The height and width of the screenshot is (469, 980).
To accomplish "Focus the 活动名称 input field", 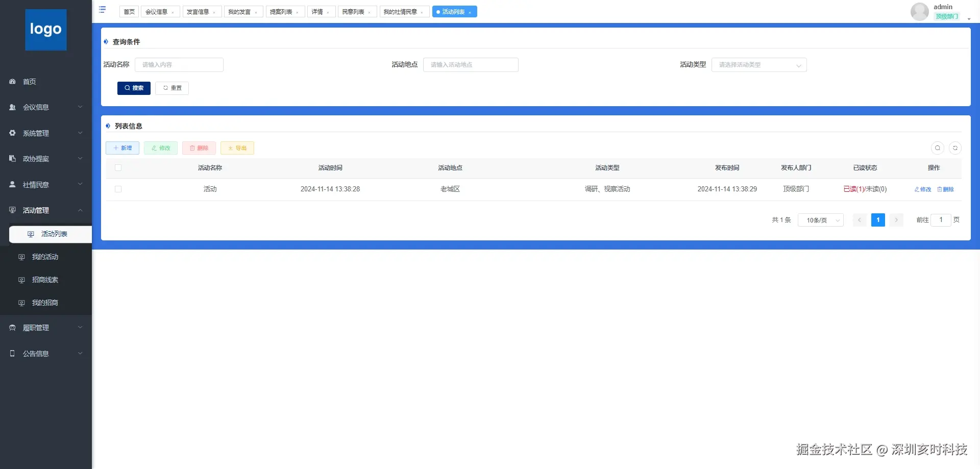I will pos(179,65).
